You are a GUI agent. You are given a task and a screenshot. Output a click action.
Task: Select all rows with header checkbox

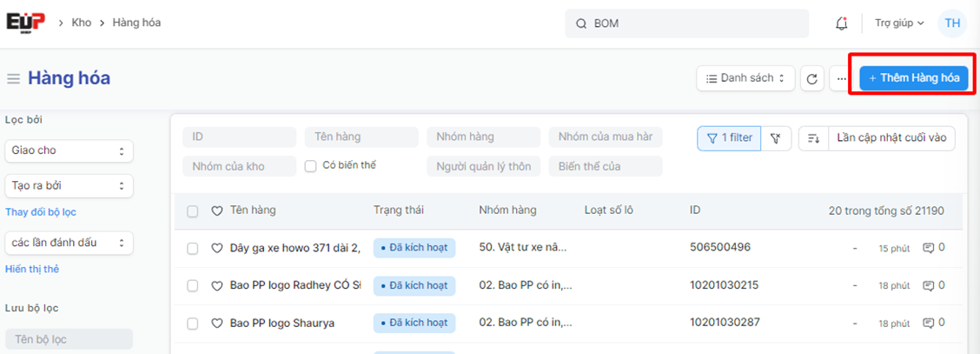[x=193, y=211]
